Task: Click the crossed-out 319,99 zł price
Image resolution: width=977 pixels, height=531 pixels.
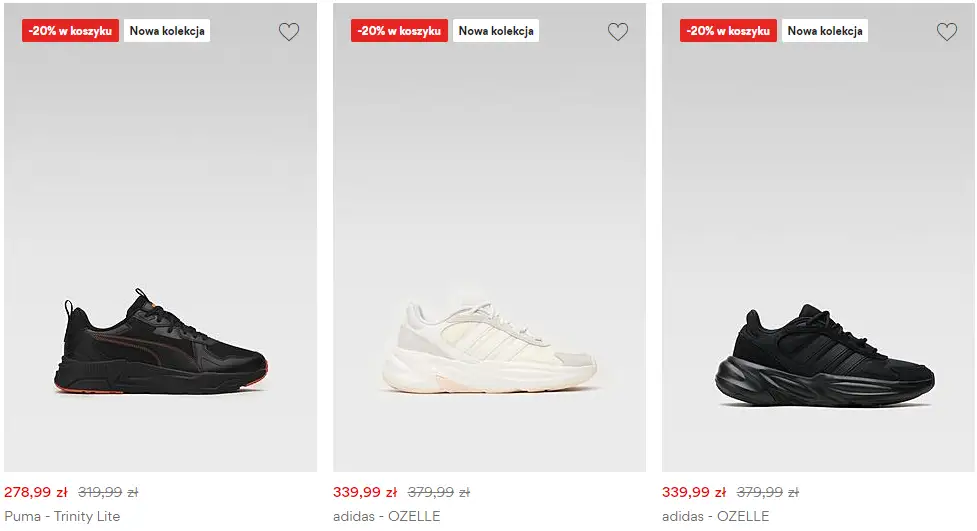Action: click(x=108, y=492)
